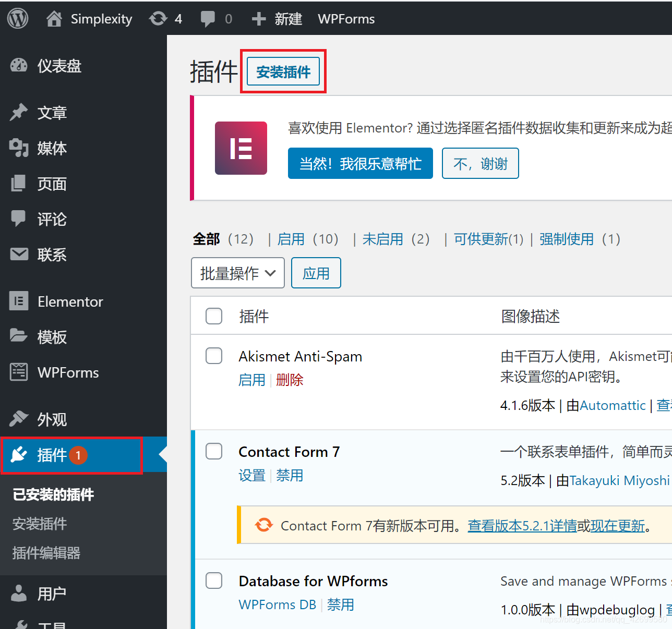Viewport: 672px width, 629px height.
Task: Click 当然! 我很乐意帮忙 button
Action: coord(361,164)
